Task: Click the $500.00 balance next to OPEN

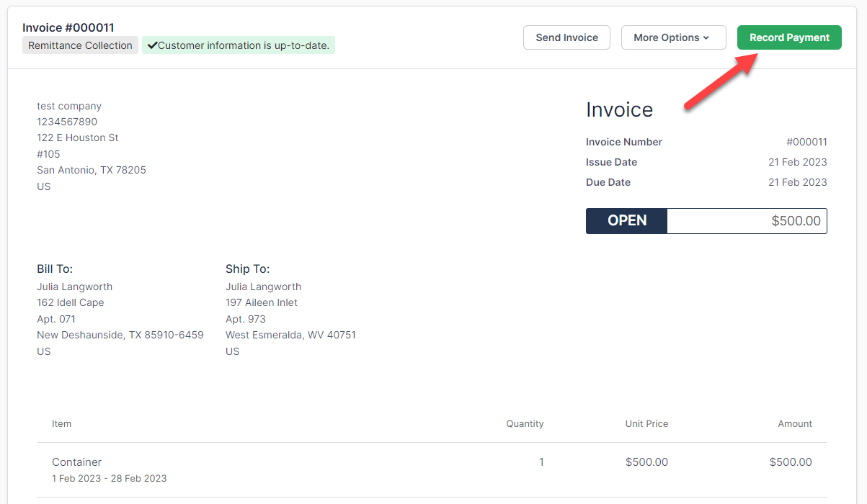Action: 796,220
